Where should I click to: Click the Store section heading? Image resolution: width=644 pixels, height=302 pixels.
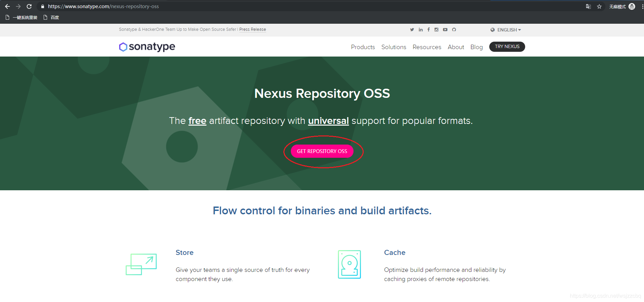[185, 253]
